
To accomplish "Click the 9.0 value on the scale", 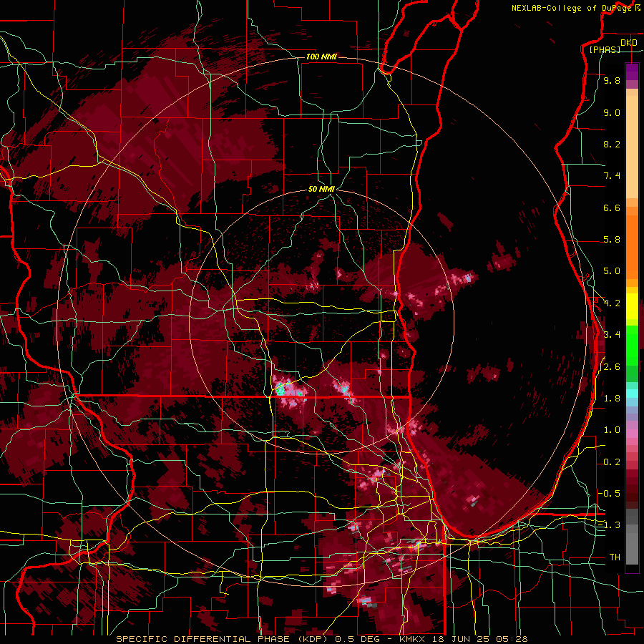I will 612,112.
